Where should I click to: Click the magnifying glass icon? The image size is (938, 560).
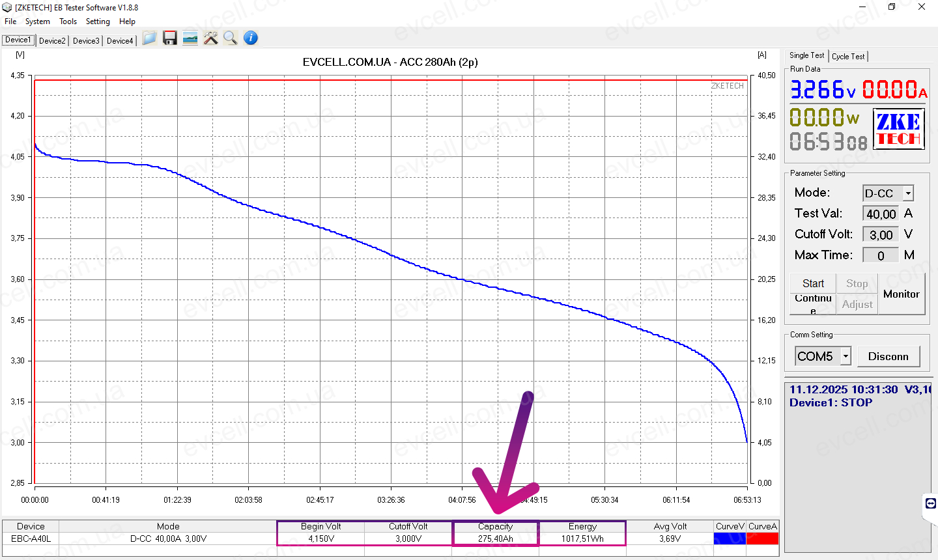pos(230,38)
